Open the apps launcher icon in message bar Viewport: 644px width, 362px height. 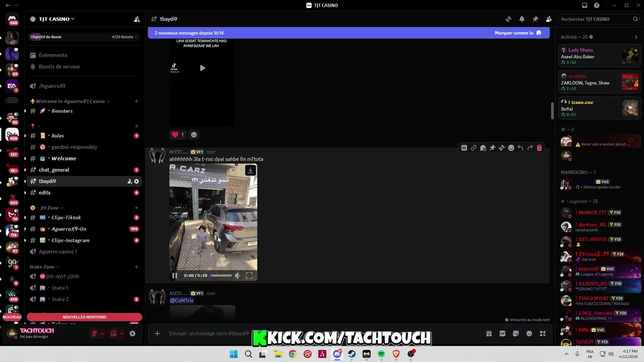542,333
